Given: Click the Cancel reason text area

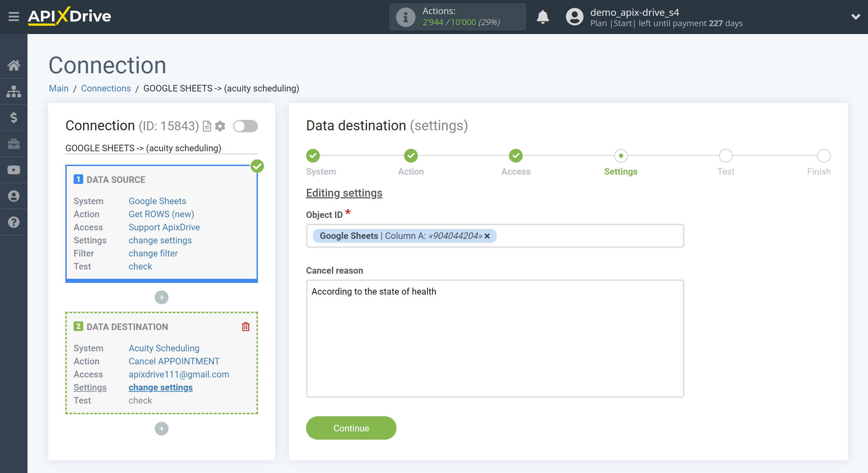Looking at the screenshot, I should click(495, 339).
